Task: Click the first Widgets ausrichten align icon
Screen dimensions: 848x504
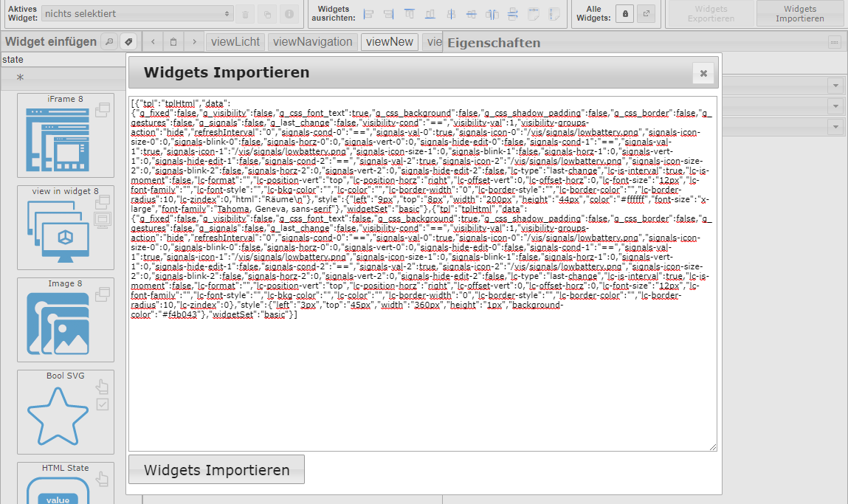Action: click(x=369, y=14)
